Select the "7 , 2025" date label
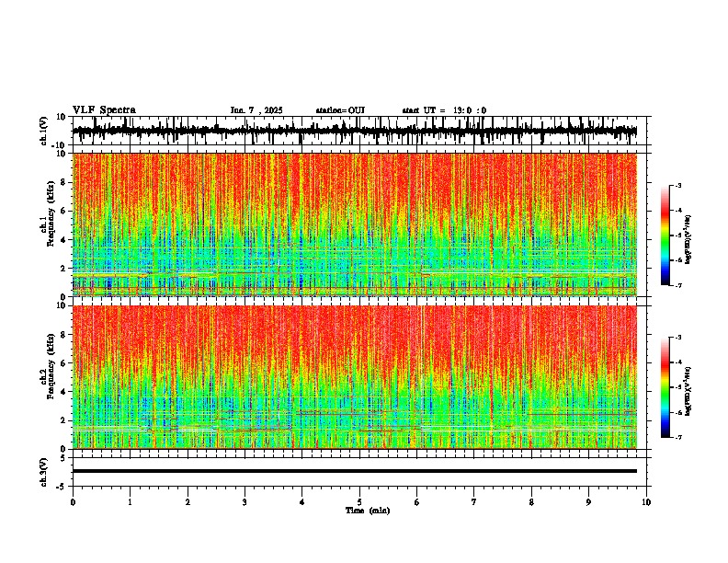Viewport: 728px width, 563px height. [265, 110]
